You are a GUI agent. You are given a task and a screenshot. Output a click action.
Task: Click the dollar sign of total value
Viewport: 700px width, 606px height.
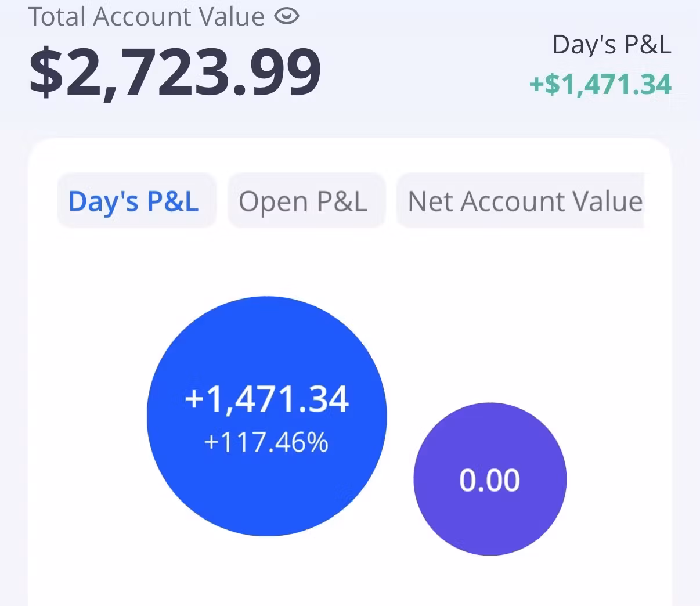click(x=46, y=73)
